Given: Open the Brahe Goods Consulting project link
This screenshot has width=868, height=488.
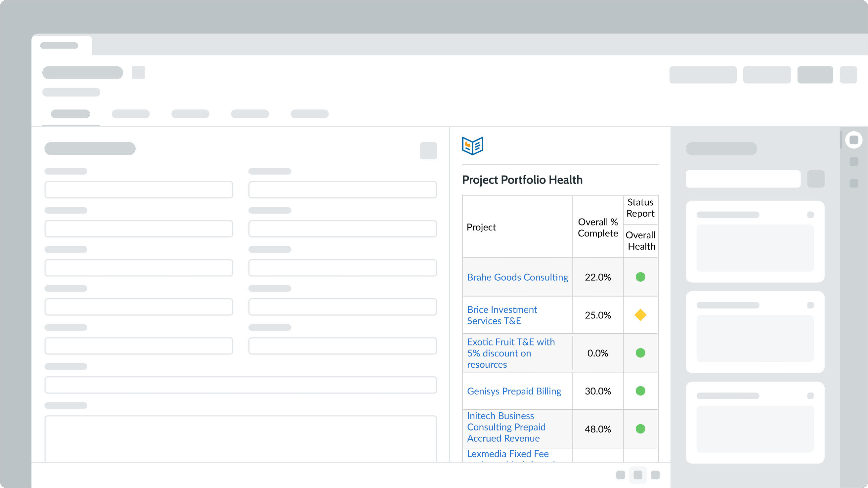Looking at the screenshot, I should pos(517,277).
